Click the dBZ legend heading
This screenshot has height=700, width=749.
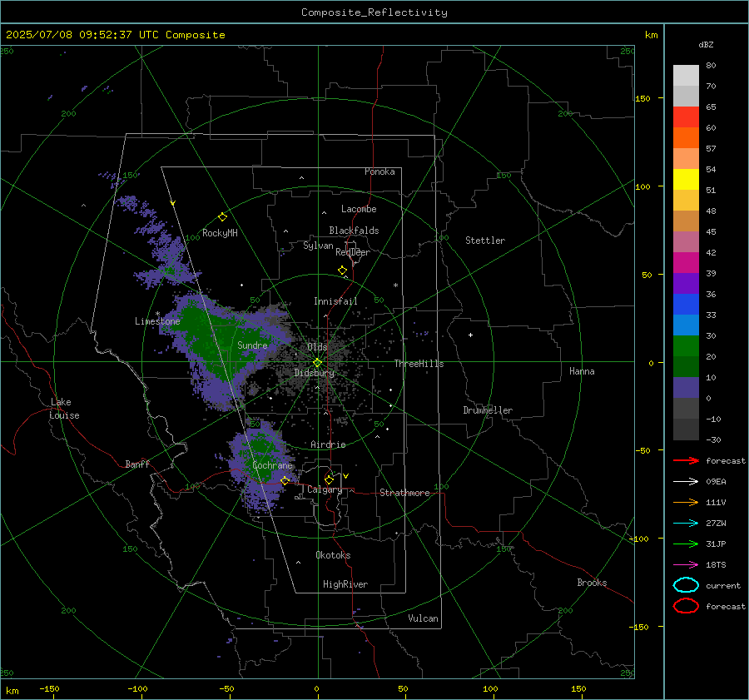coord(706,45)
